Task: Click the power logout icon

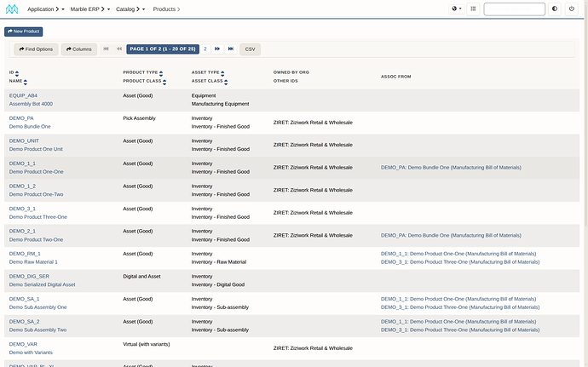Action: pos(572,9)
